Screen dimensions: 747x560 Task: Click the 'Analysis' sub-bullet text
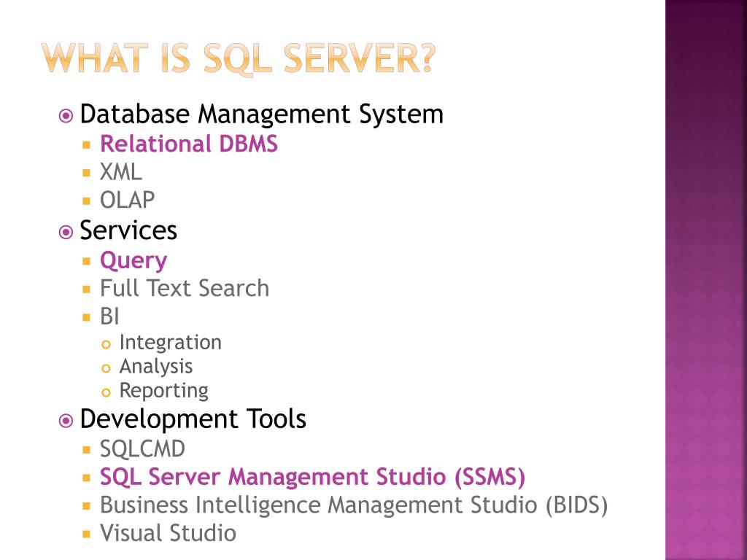click(156, 367)
